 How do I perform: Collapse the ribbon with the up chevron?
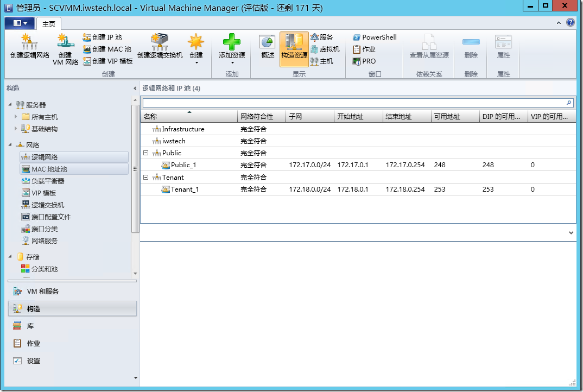[x=559, y=23]
